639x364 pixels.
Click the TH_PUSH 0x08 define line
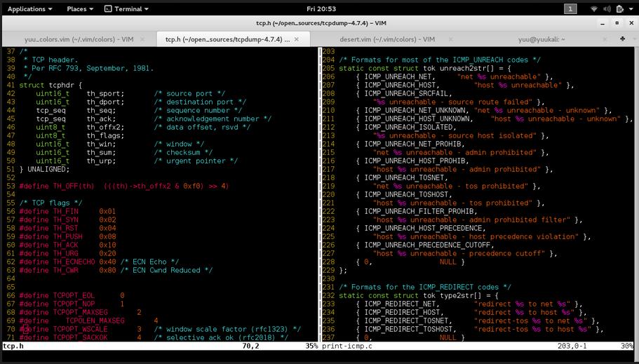coord(67,236)
